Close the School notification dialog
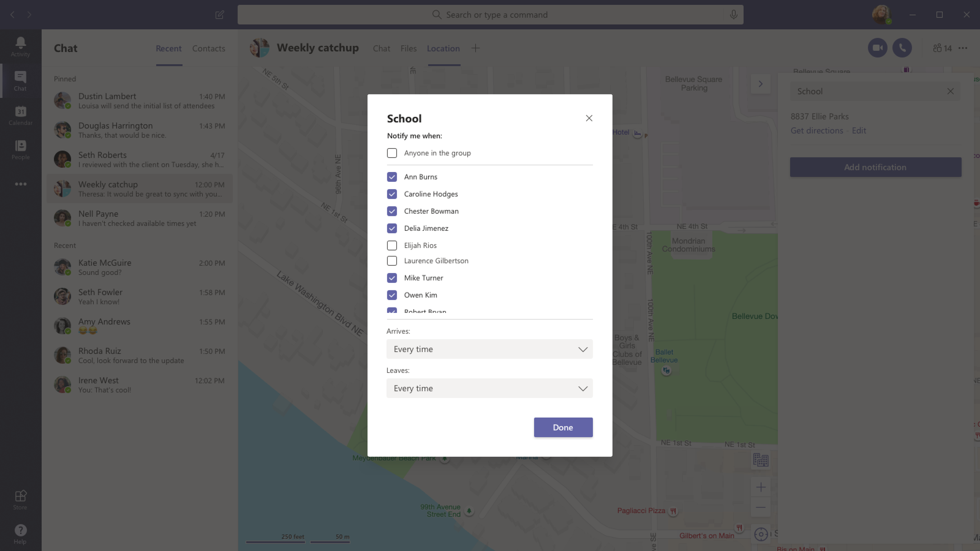 pyautogui.click(x=589, y=118)
